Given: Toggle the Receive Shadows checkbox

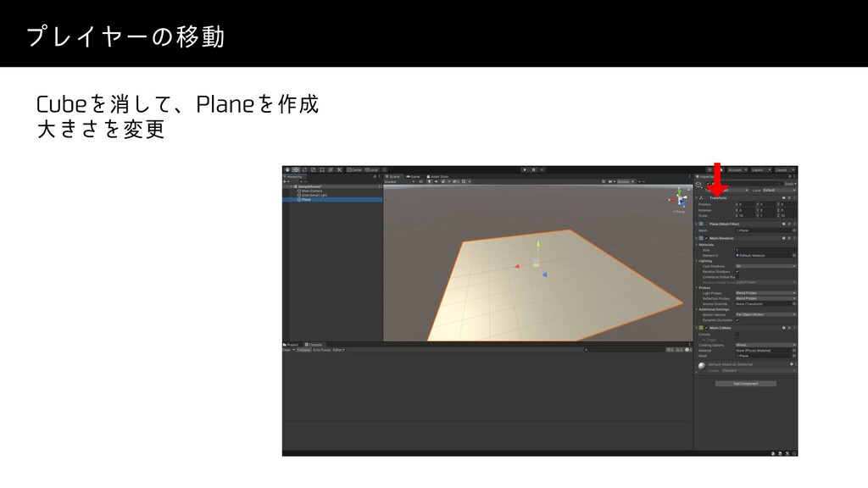Looking at the screenshot, I should coord(737,272).
